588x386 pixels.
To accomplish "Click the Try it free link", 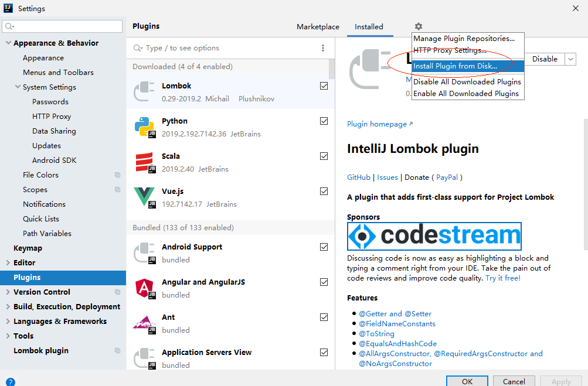I will [503, 278].
